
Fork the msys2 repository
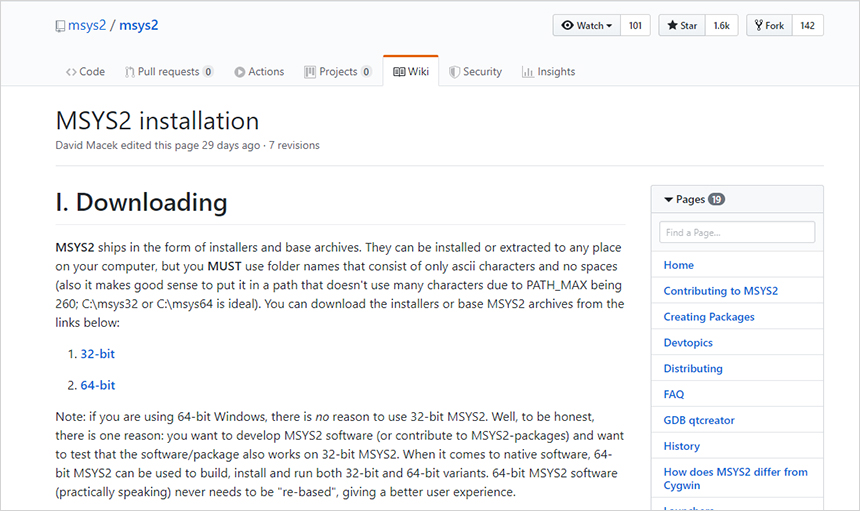click(x=770, y=25)
